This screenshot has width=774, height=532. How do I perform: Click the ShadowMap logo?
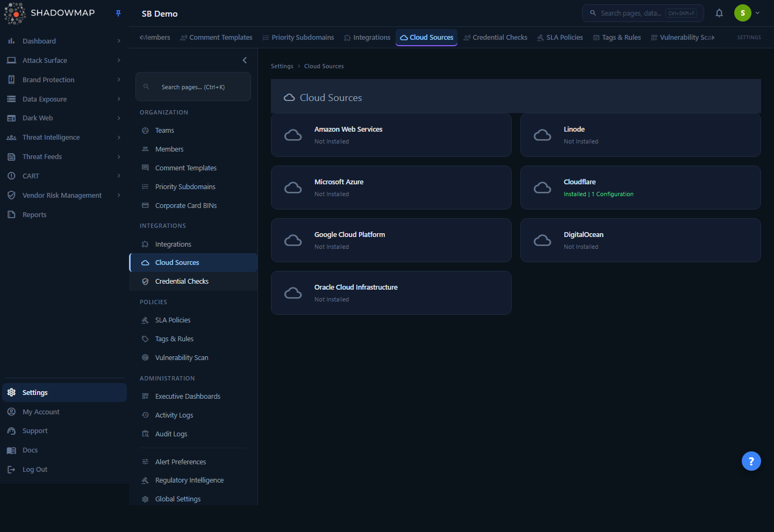49,13
